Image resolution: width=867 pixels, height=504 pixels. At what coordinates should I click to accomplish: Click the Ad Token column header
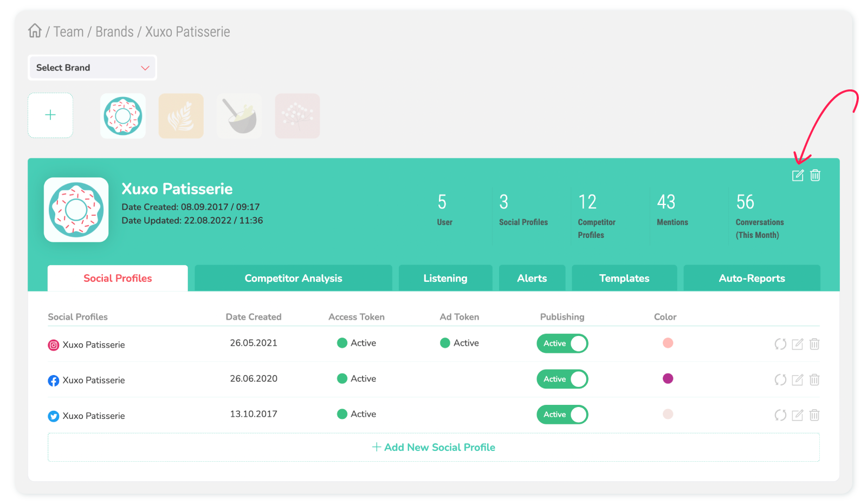tap(460, 317)
